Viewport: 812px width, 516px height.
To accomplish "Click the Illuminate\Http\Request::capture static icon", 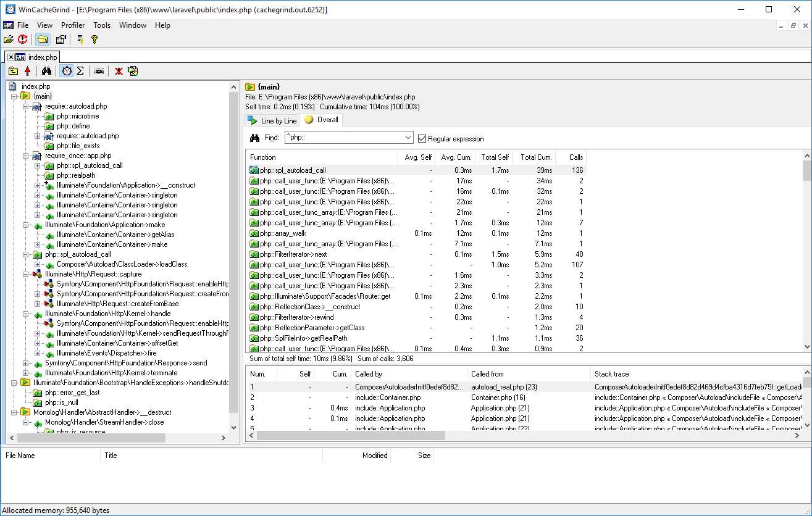I will point(37,274).
